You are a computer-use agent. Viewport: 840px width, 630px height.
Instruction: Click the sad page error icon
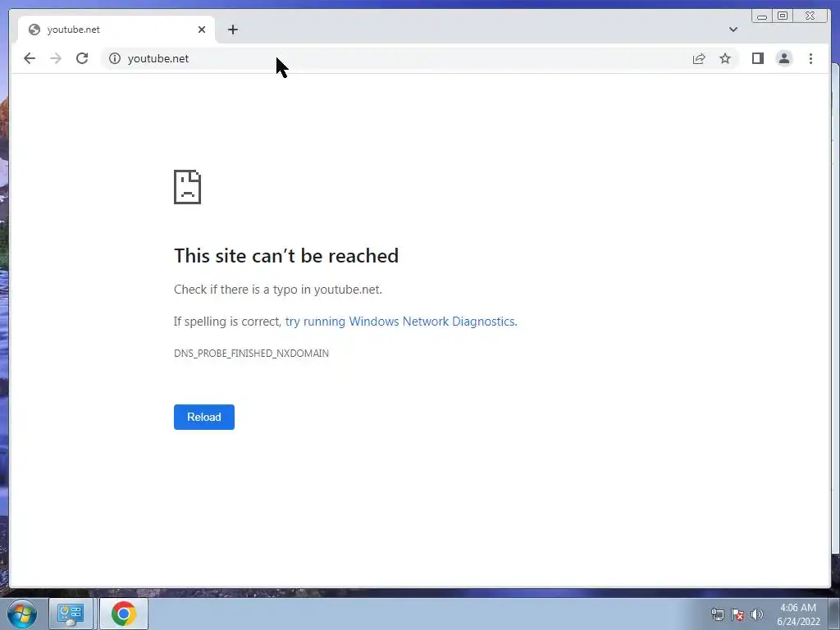188,187
